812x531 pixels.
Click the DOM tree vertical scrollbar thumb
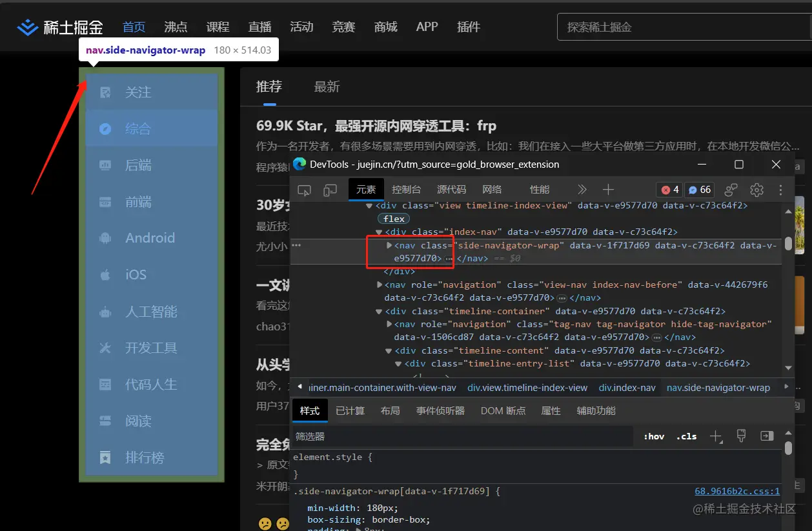788,244
